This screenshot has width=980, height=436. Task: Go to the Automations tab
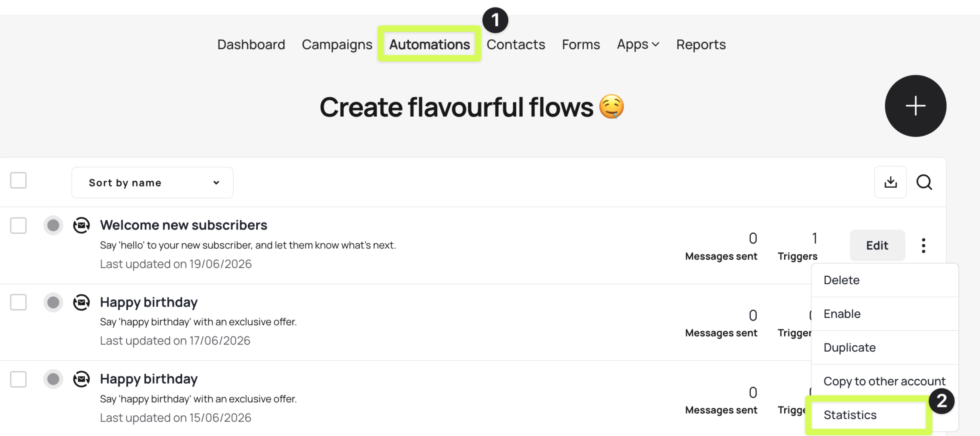(x=429, y=44)
